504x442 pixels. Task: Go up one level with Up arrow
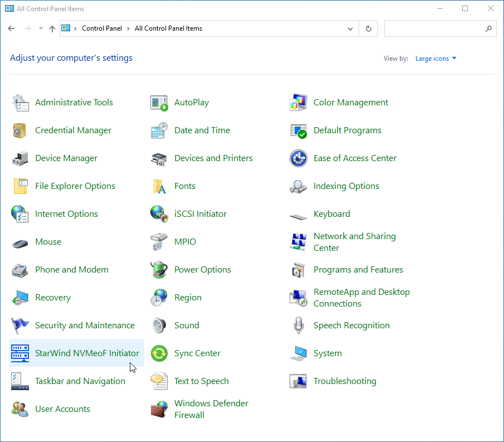pos(52,28)
